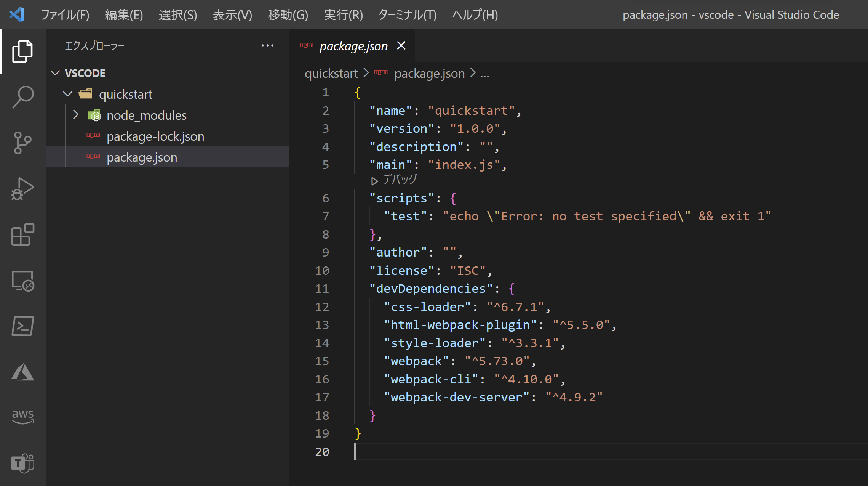Click the "^5.73.0" webpack version value
The width and height of the screenshot is (868, 486).
tap(497, 361)
